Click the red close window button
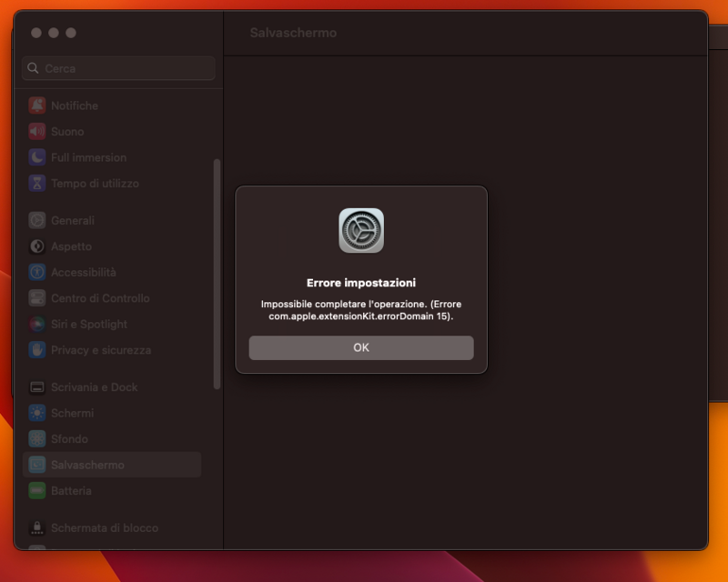Viewport: 728px width, 582px height. click(36, 33)
